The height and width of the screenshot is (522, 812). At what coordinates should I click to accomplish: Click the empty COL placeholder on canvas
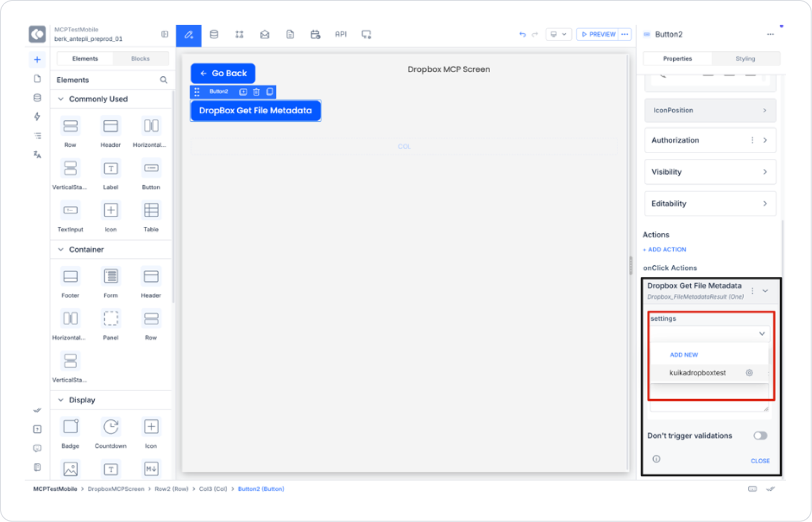[404, 147]
